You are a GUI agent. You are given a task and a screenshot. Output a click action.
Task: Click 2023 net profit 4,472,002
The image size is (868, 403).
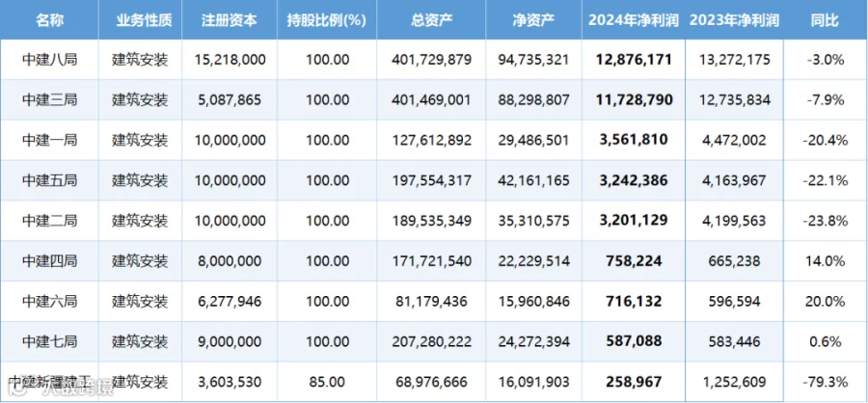pyautogui.click(x=735, y=140)
